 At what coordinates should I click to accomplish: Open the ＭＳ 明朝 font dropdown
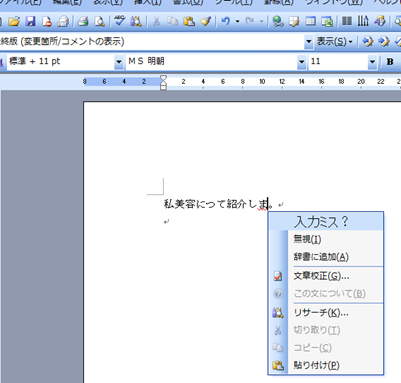pyautogui.click(x=301, y=62)
